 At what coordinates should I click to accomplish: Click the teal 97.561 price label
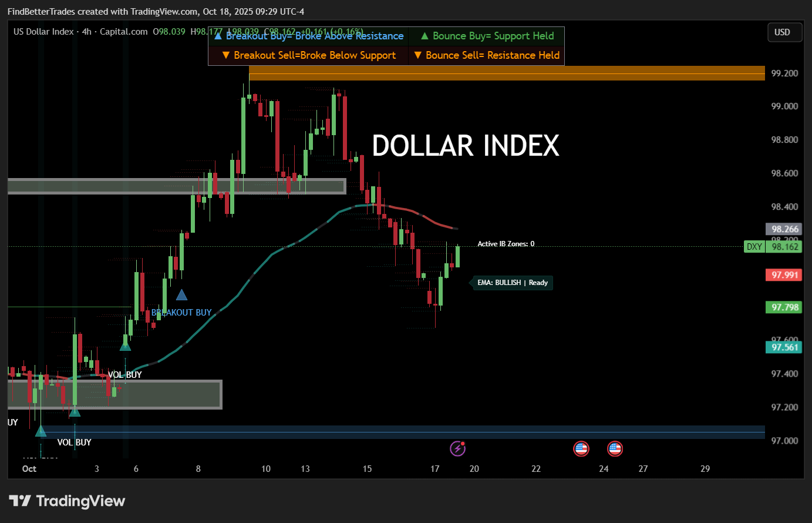click(784, 347)
